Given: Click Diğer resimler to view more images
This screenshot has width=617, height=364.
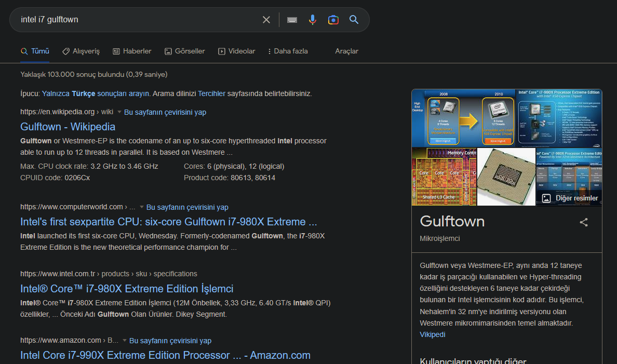Looking at the screenshot, I should point(570,198).
